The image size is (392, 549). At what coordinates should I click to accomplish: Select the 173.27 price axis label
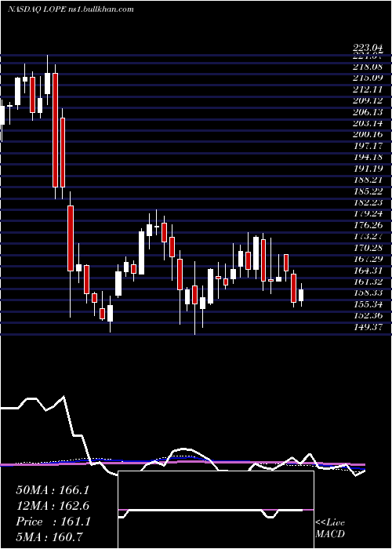tap(367, 236)
